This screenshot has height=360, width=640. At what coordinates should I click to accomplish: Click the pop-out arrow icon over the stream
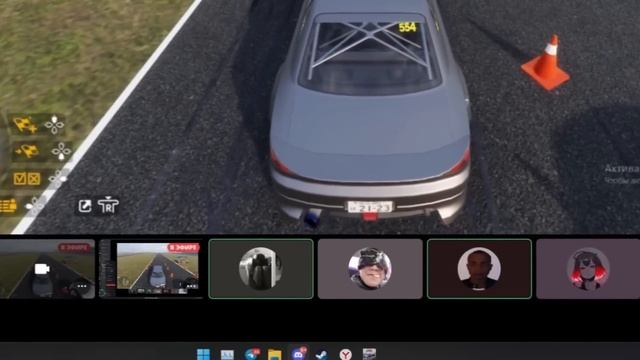click(85, 206)
